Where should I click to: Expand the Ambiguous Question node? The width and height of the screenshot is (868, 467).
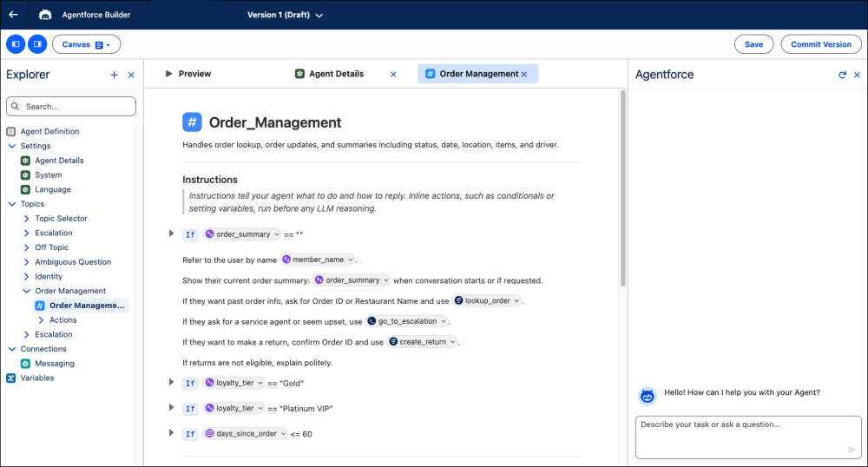tap(27, 262)
